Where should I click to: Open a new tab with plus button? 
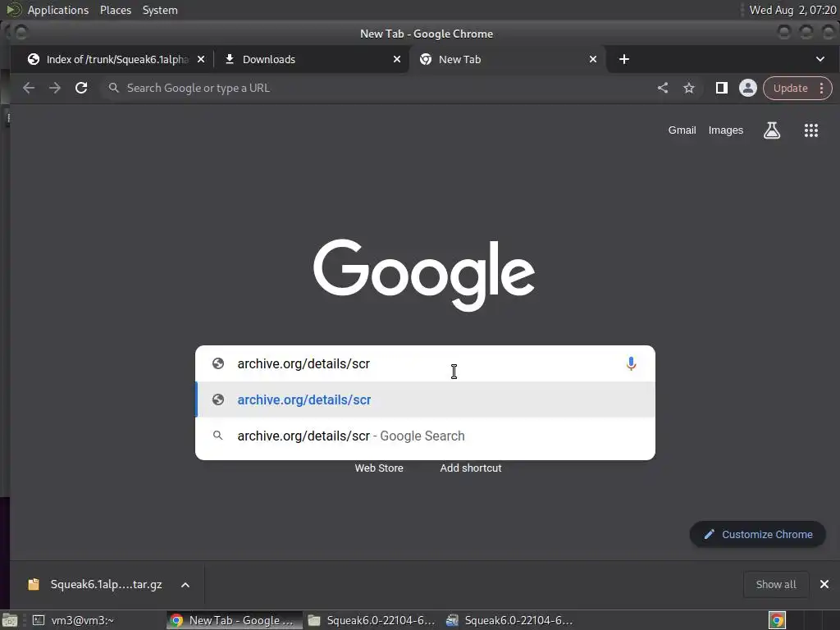pyautogui.click(x=624, y=59)
